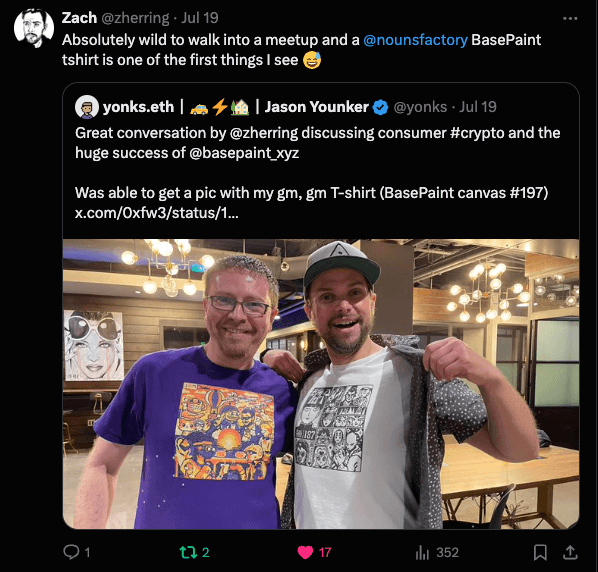Open the share upload icon

click(x=570, y=552)
